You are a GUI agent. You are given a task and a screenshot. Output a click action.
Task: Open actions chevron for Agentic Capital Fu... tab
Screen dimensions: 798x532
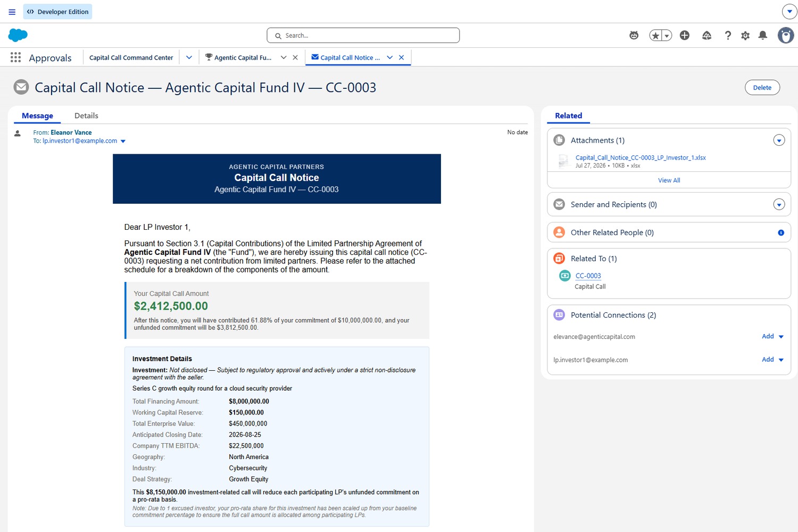tap(284, 57)
